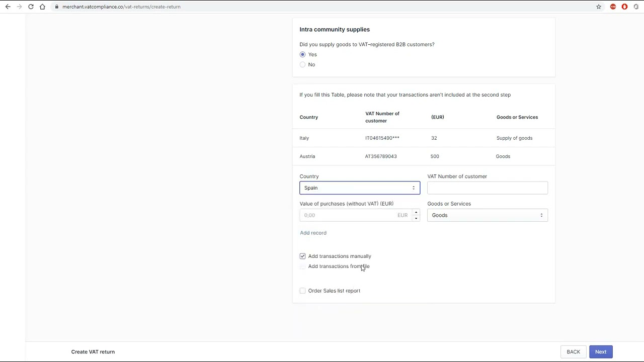Decrease purchase value with down stepper
This screenshot has width=644, height=362.
pyautogui.click(x=416, y=218)
